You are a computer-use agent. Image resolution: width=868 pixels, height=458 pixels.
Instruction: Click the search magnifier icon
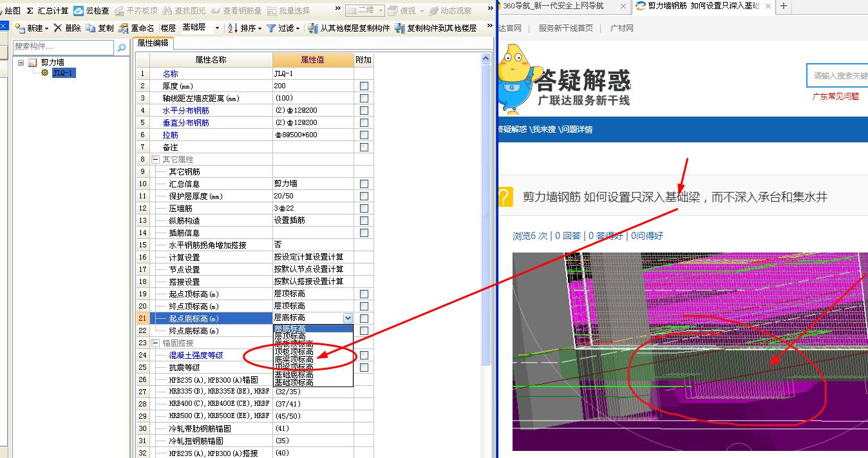(122, 47)
